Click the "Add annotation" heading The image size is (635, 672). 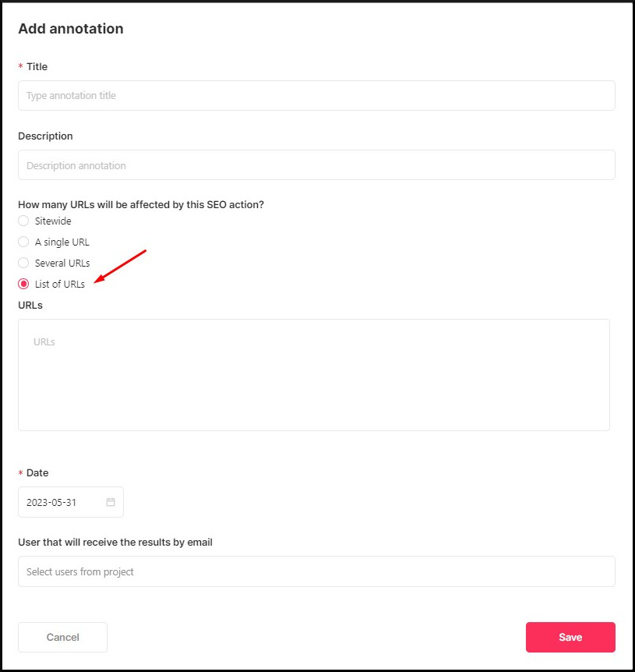click(x=70, y=29)
